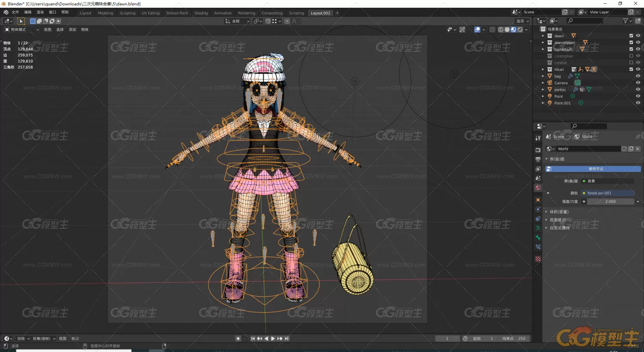
Task: Switch to the UV Editing workspace tab
Action: [x=151, y=13]
